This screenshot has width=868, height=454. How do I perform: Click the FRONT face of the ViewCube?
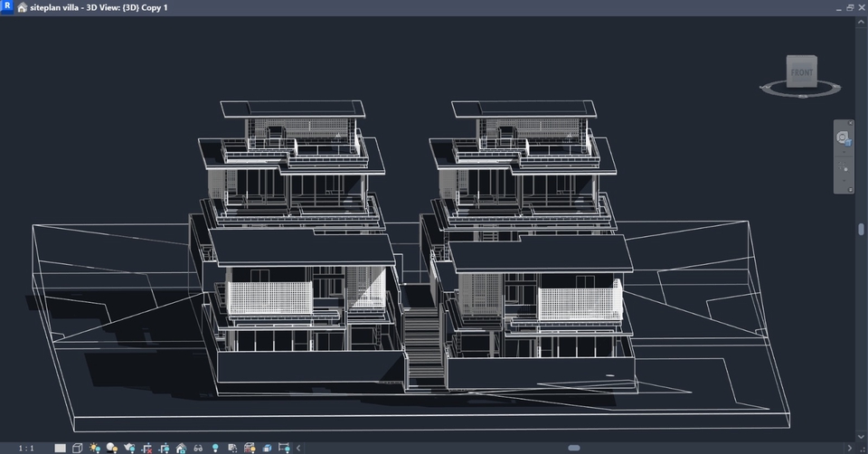(802, 72)
